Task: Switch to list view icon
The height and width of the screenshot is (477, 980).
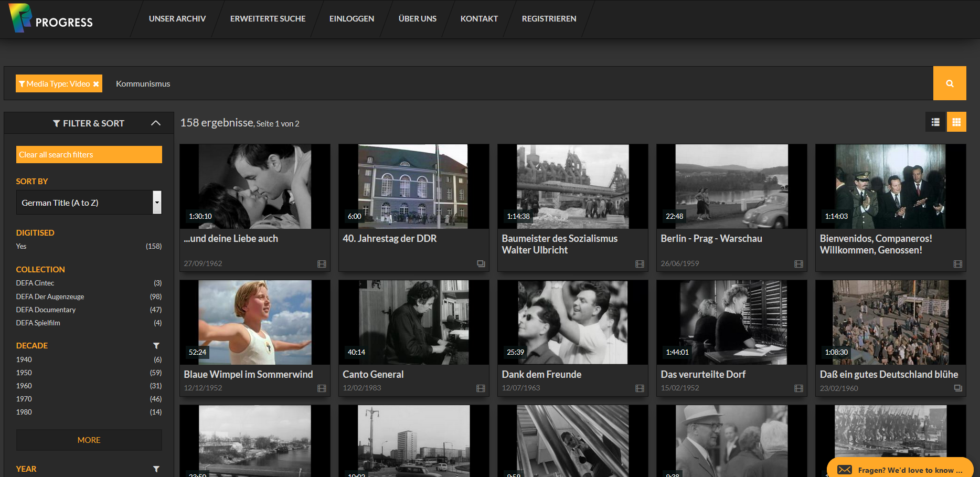Action: click(x=935, y=122)
